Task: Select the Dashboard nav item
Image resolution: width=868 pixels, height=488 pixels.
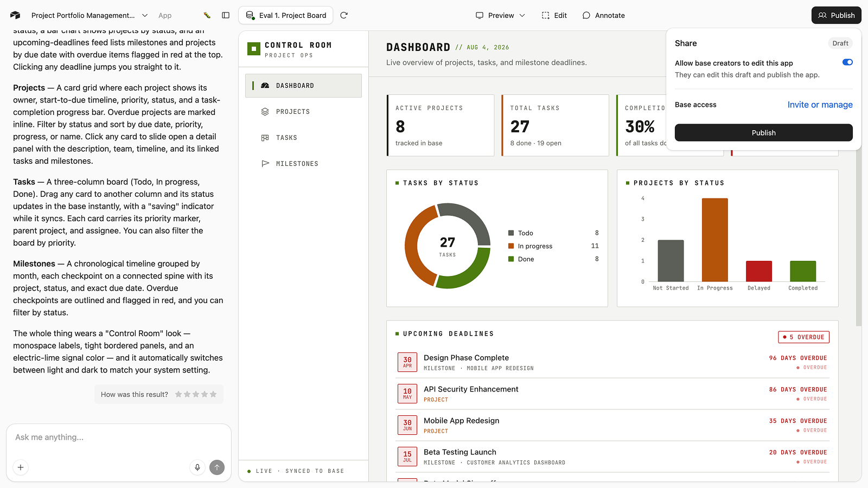Action: tap(303, 86)
